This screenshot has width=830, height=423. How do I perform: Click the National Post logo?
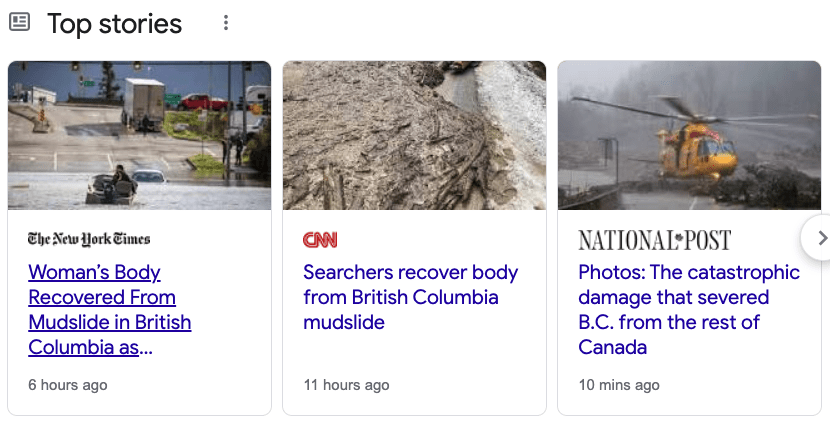click(654, 240)
